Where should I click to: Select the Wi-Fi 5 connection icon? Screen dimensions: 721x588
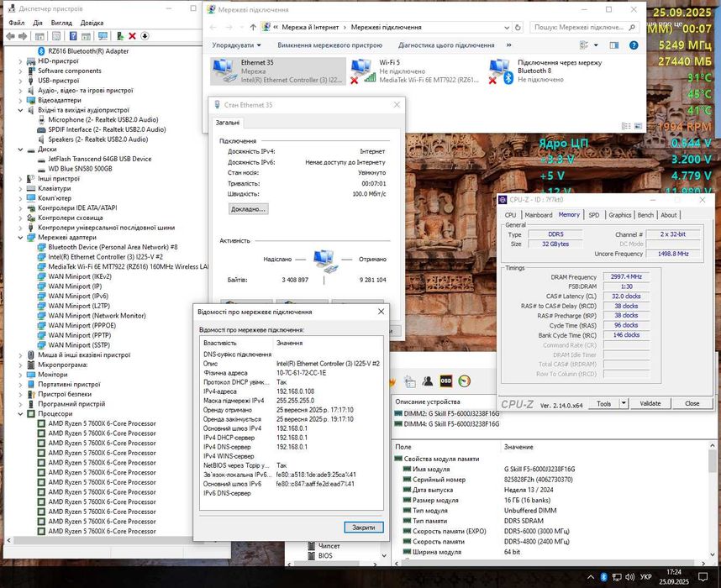click(x=362, y=71)
